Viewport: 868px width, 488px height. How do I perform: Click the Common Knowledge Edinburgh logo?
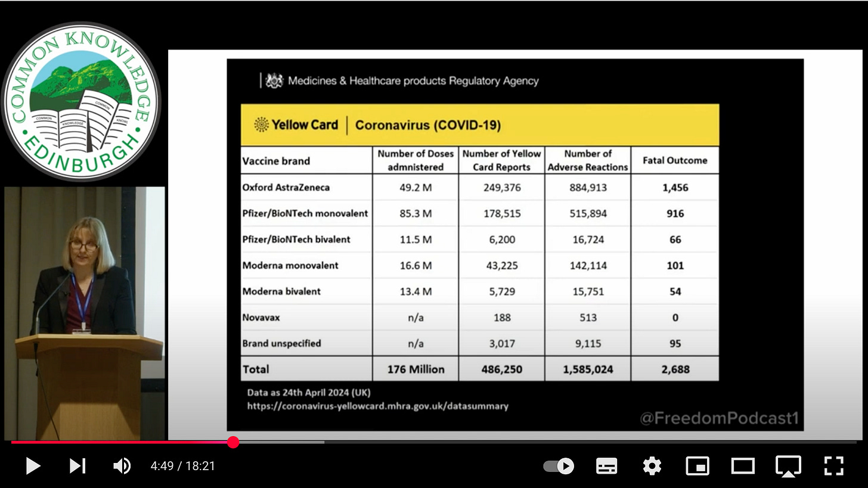(x=81, y=101)
